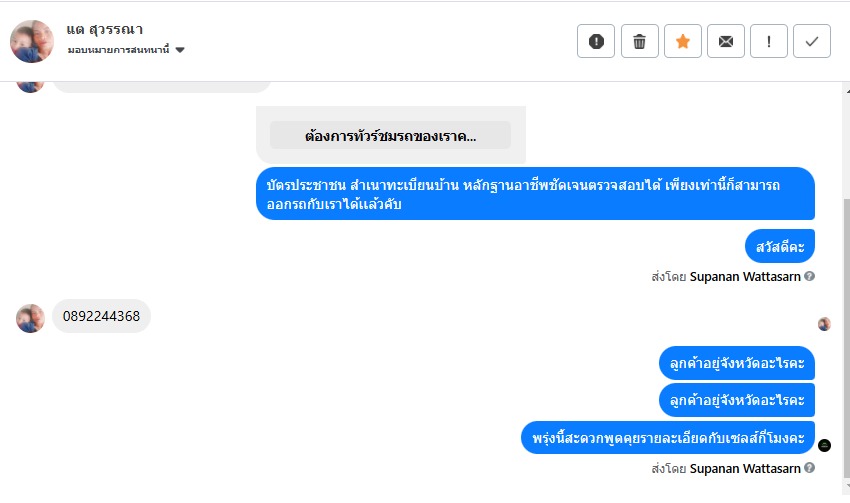Delete conversation using trash icon
This screenshot has width=850, height=503.
coord(640,41)
